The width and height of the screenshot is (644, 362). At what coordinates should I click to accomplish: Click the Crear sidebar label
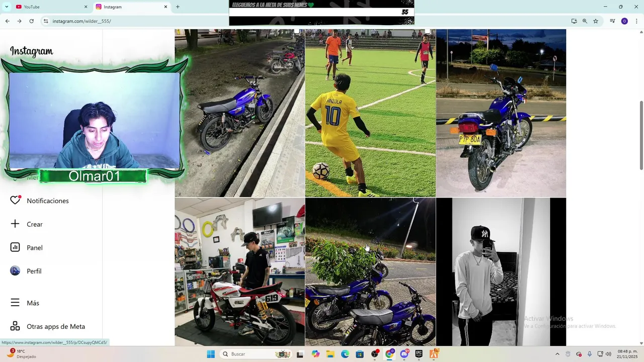point(35,224)
